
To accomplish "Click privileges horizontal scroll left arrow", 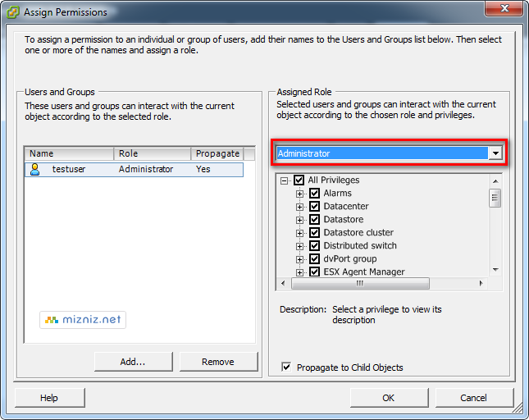I will 283,283.
